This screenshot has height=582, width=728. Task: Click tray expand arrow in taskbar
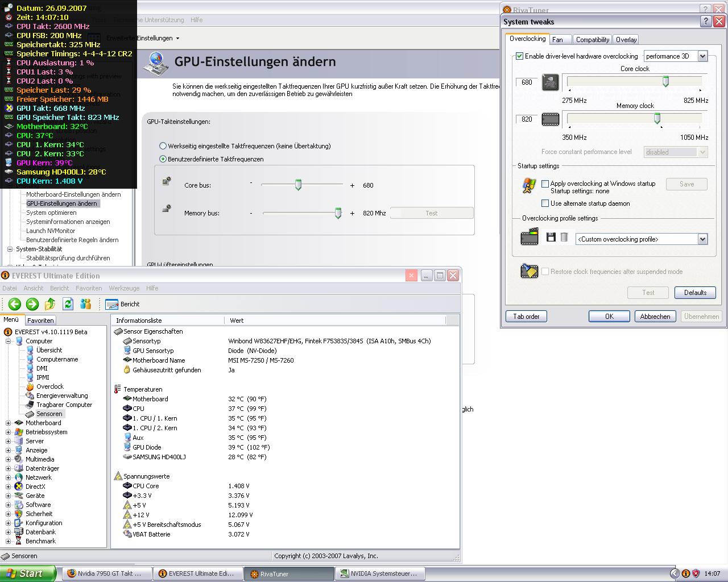pos(675,573)
